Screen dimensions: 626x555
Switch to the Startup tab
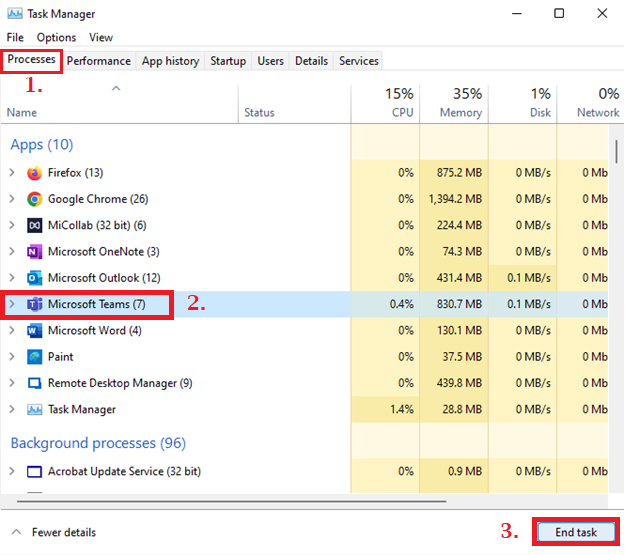pyautogui.click(x=228, y=61)
